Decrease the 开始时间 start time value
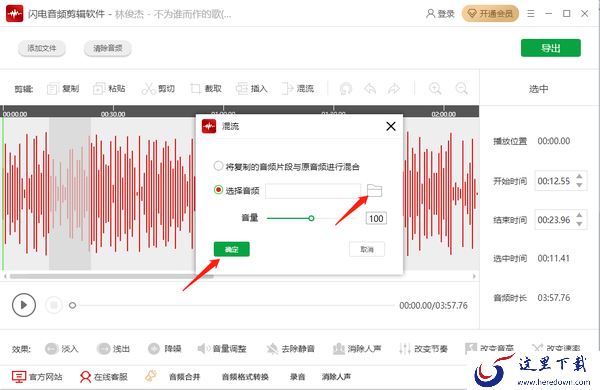Screen dimensions: 600x390 [x=579, y=185]
